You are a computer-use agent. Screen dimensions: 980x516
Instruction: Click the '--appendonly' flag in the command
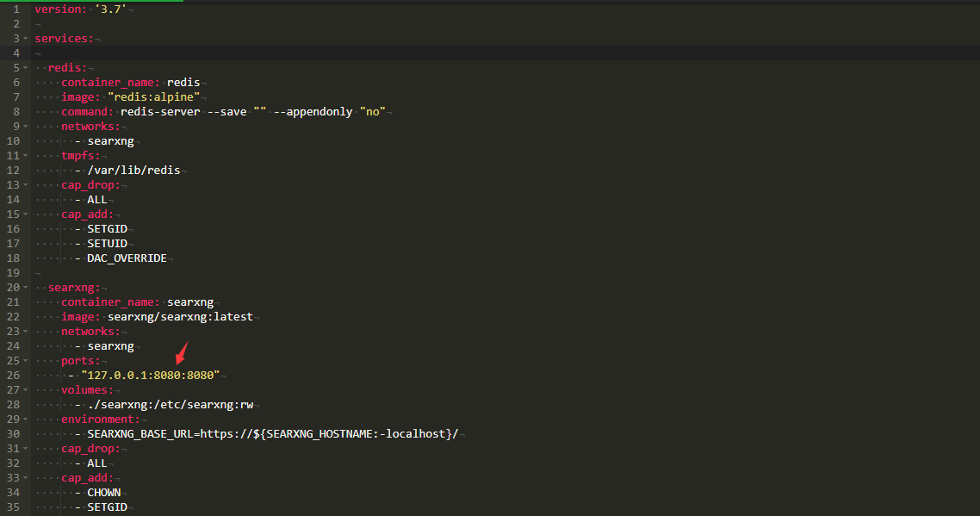(313, 112)
